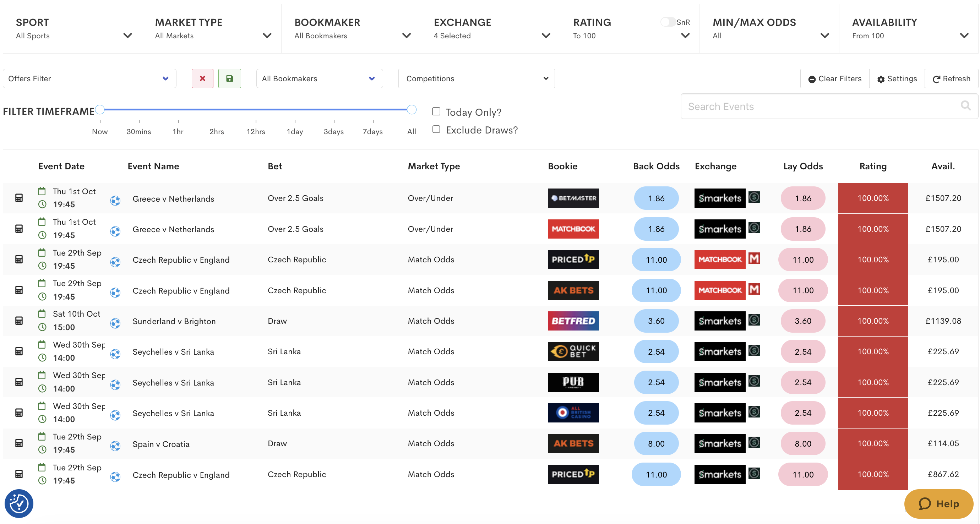Click the red X to delete filter

(x=202, y=78)
